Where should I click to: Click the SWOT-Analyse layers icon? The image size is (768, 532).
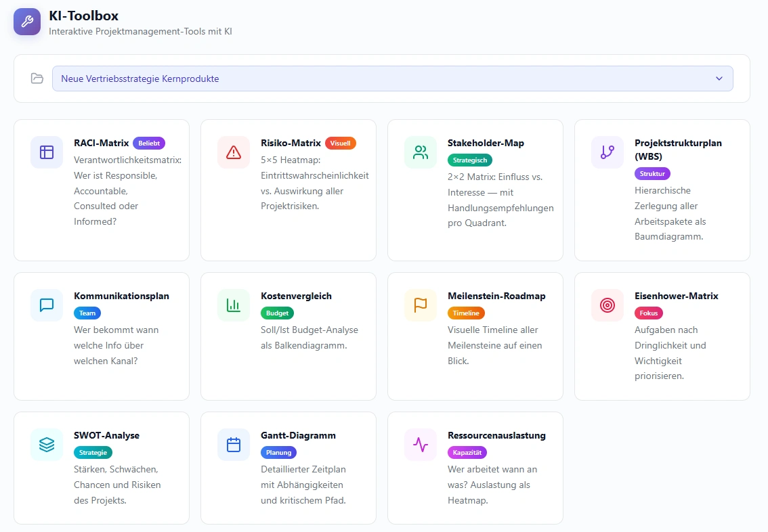pos(47,445)
